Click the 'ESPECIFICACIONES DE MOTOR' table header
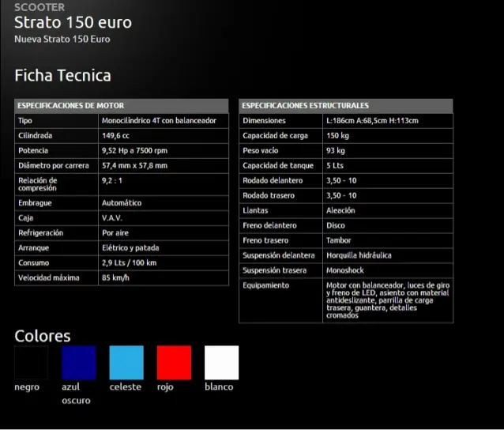504x430 pixels. point(122,105)
